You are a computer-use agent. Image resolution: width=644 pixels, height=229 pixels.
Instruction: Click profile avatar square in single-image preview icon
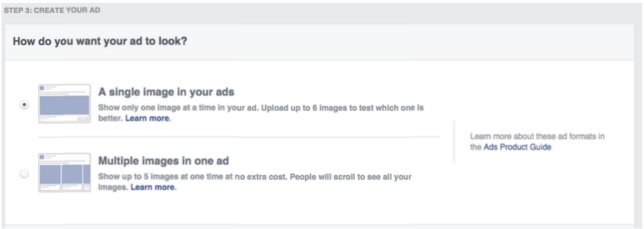[42, 88]
